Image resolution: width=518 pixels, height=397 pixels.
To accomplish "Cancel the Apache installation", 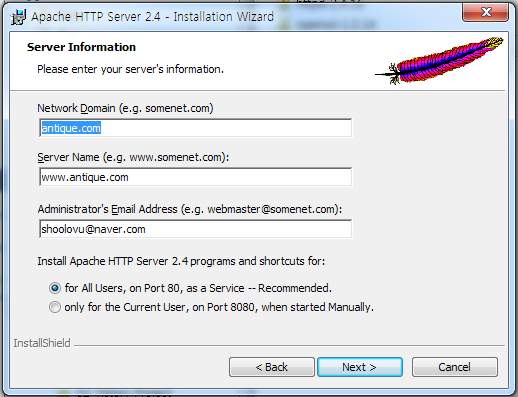I will pyautogui.click(x=455, y=367).
